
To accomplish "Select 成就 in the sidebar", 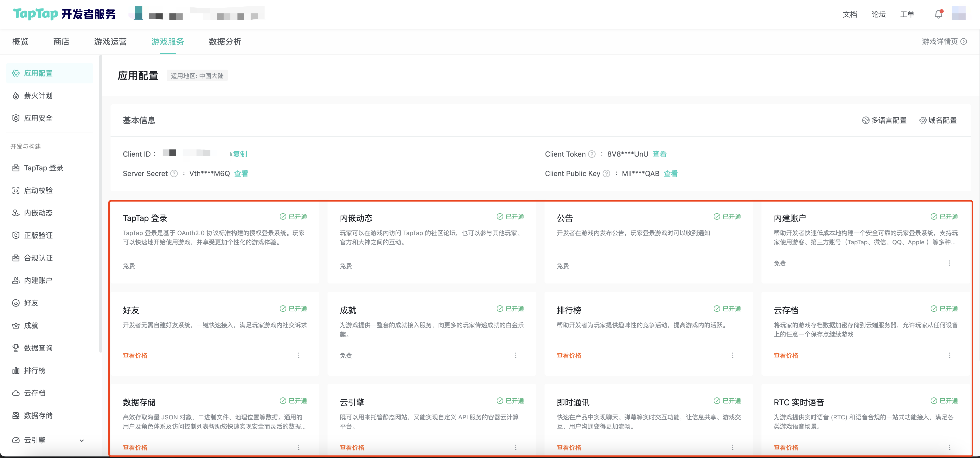I will [31, 325].
